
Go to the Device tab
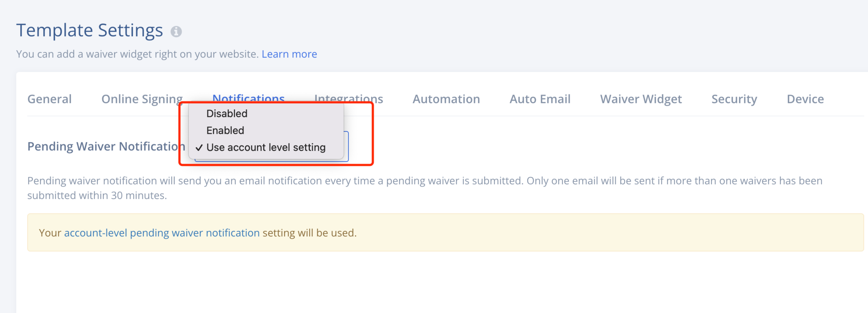[805, 99]
